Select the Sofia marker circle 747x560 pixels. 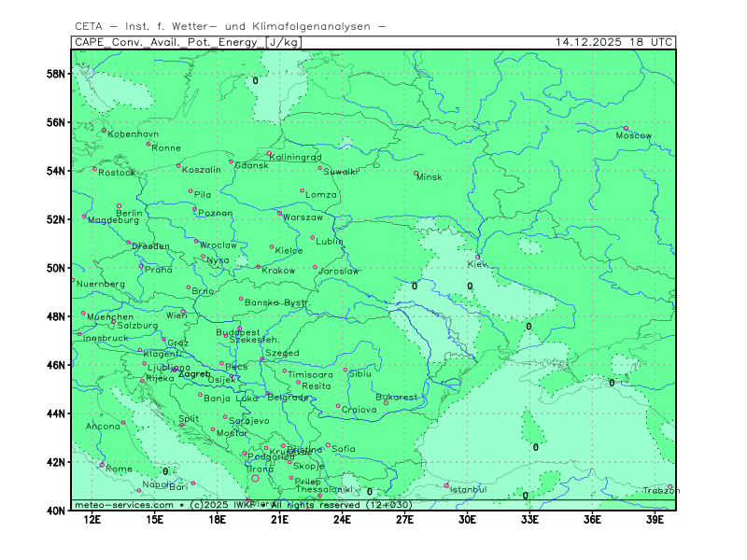(328, 445)
